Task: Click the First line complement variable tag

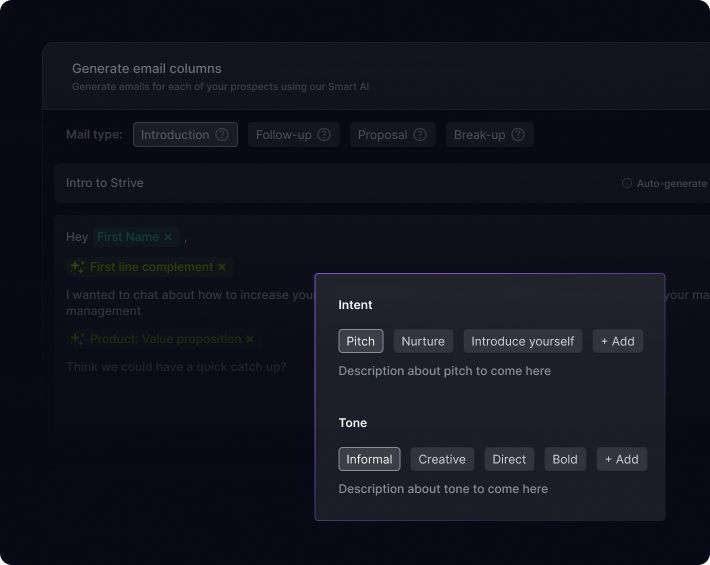Action: [x=149, y=267]
